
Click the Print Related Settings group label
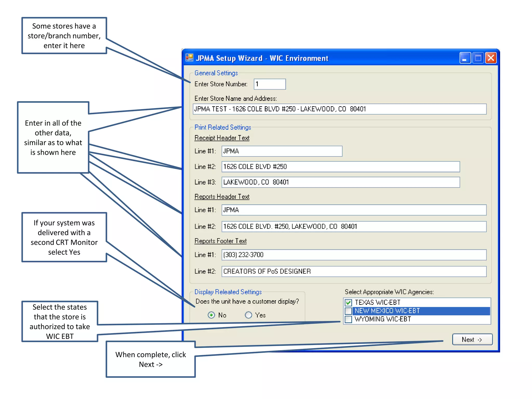pyautogui.click(x=223, y=128)
